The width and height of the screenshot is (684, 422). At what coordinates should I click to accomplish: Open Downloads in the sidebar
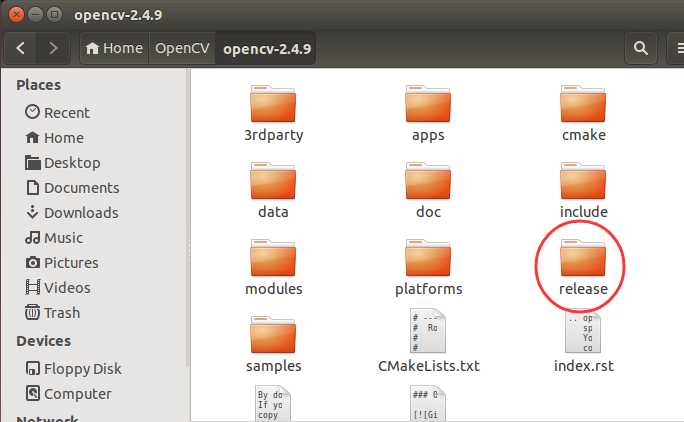click(x=72, y=213)
